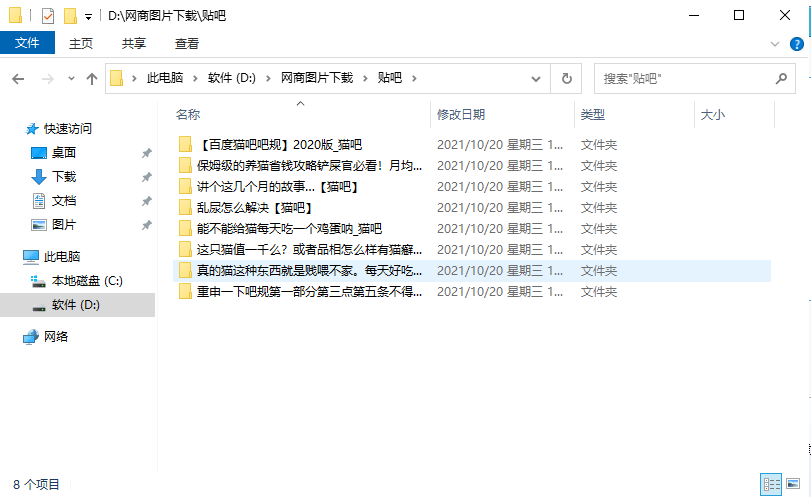Viewport: 811px width, 497px height.
Task: Select 此电脑 in navigation pane
Action: pos(62,257)
